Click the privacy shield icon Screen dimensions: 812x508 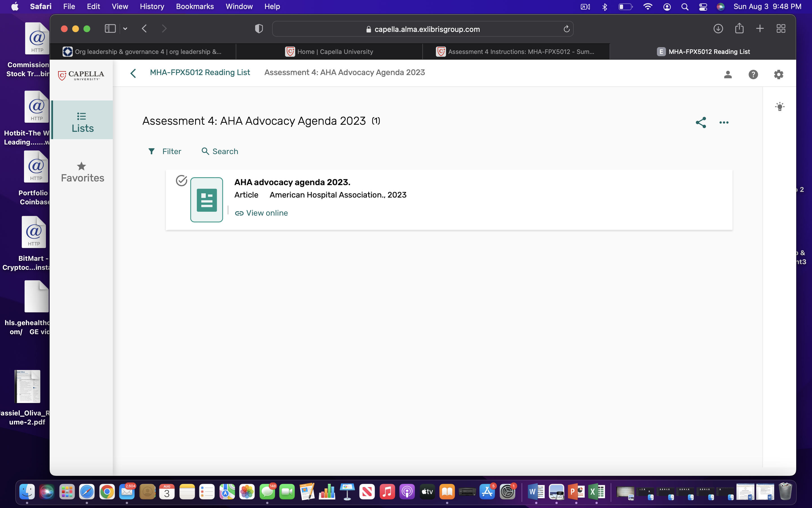pos(259,29)
